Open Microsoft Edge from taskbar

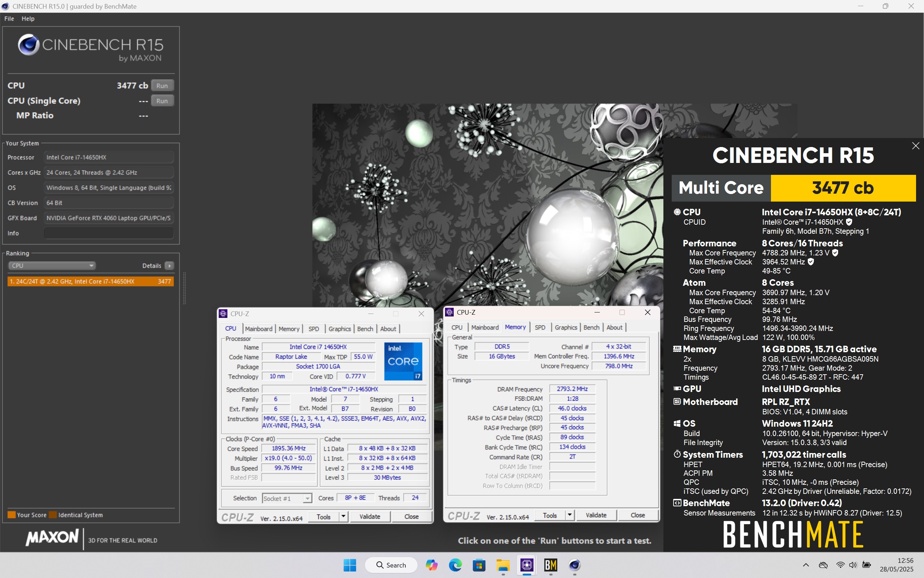[455, 565]
